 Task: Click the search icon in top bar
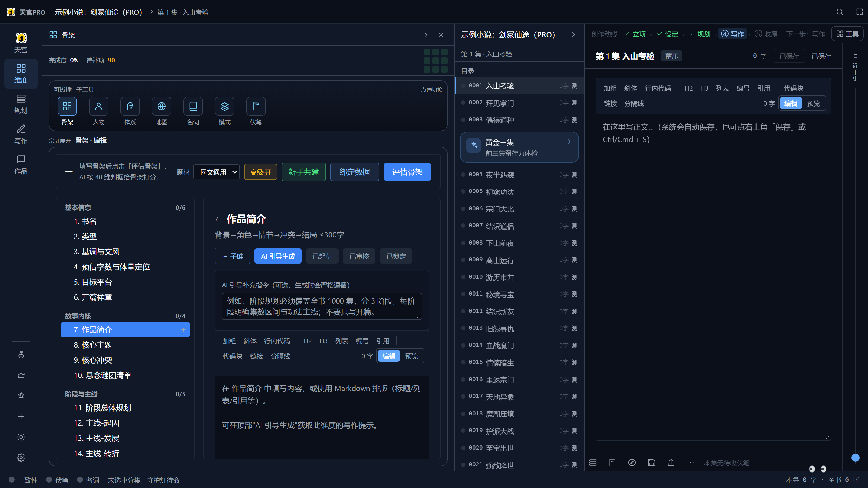pos(840,12)
